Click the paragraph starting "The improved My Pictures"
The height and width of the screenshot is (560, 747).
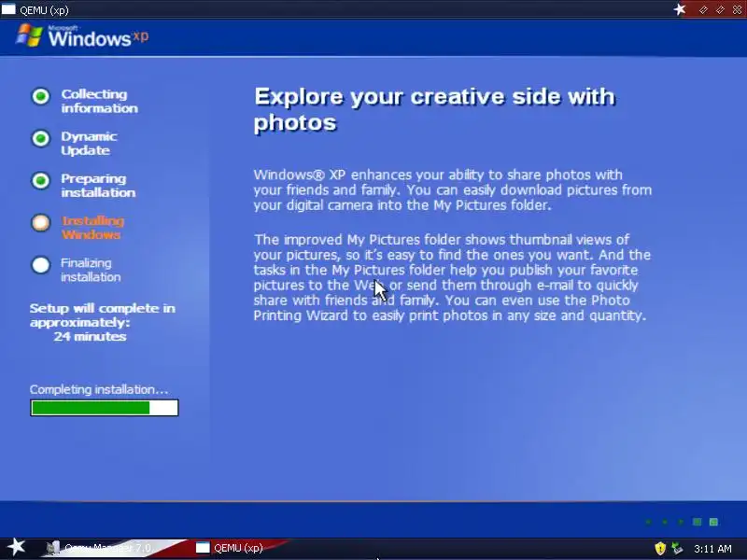(x=452, y=277)
